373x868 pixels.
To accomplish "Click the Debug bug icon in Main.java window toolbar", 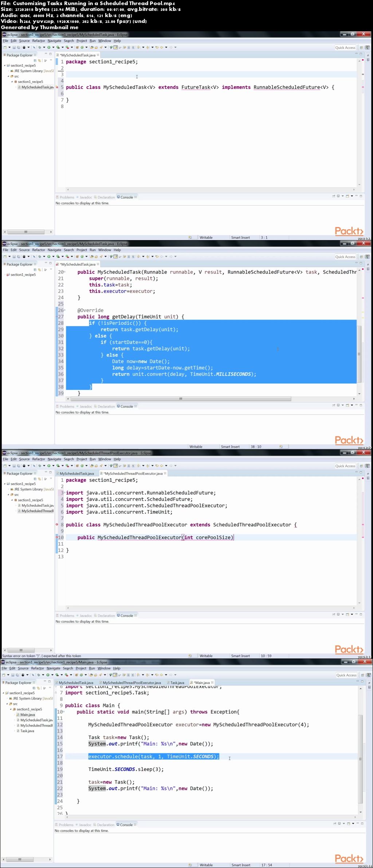I will [38, 675].
